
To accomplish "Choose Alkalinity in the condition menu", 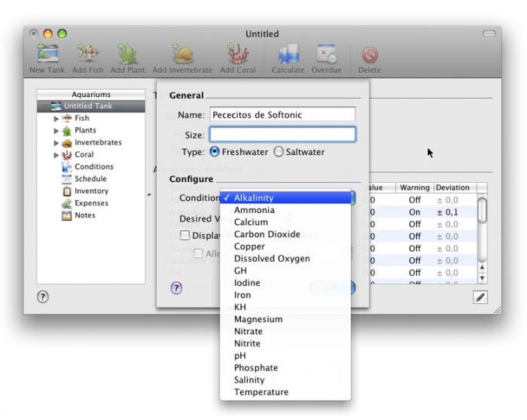I will coord(285,198).
